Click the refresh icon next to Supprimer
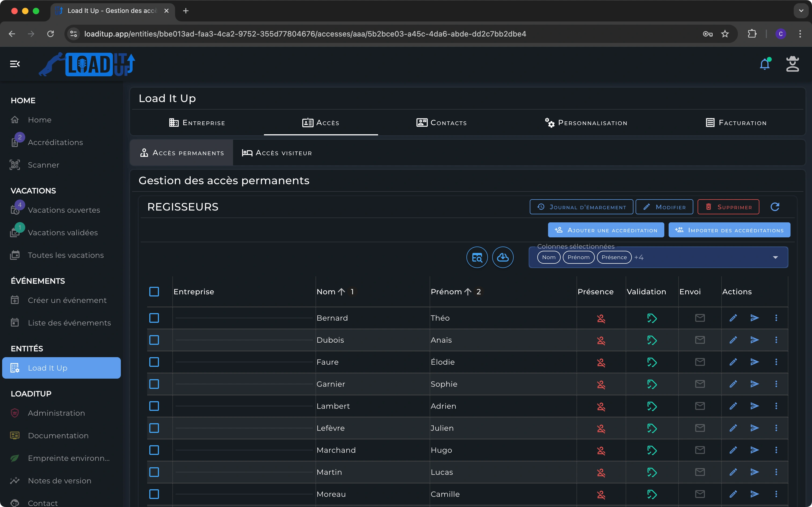The height and width of the screenshot is (507, 812). (775, 207)
